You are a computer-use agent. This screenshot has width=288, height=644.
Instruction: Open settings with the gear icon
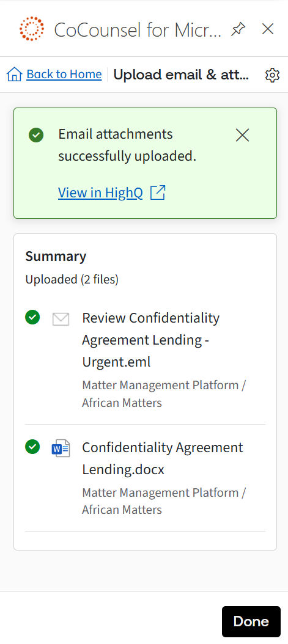(x=272, y=75)
